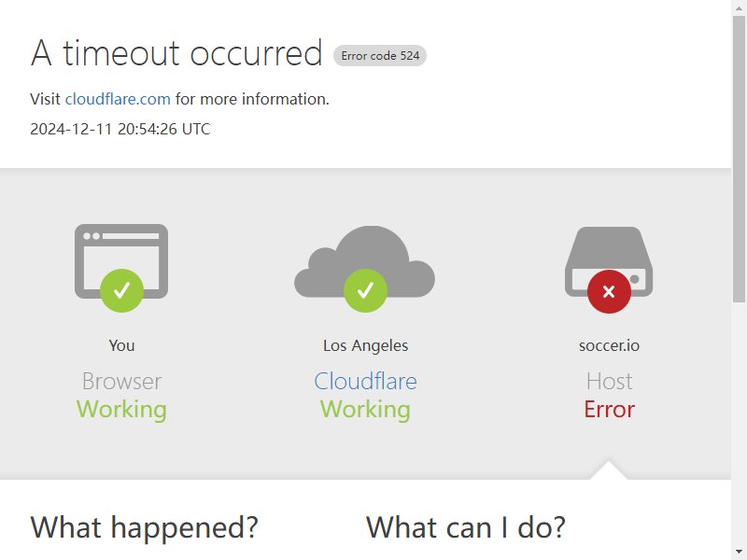This screenshot has height=560, width=747.
Task: Click the vertical scrollbar thumb
Action: (x=739, y=159)
